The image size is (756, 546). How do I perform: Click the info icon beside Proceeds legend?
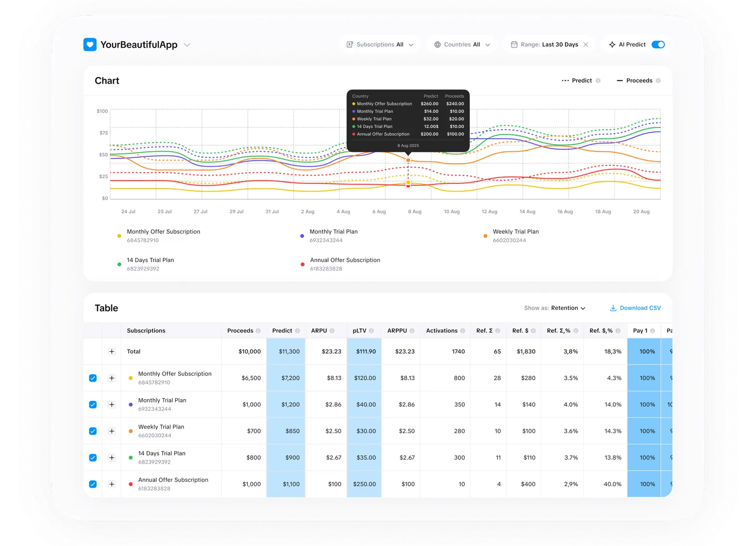pos(659,80)
